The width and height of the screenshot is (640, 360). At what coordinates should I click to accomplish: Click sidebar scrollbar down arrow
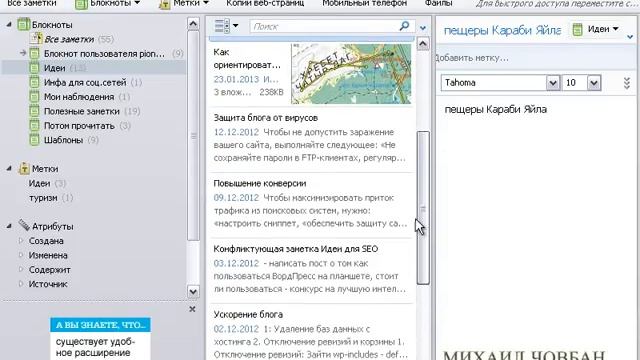(193, 291)
